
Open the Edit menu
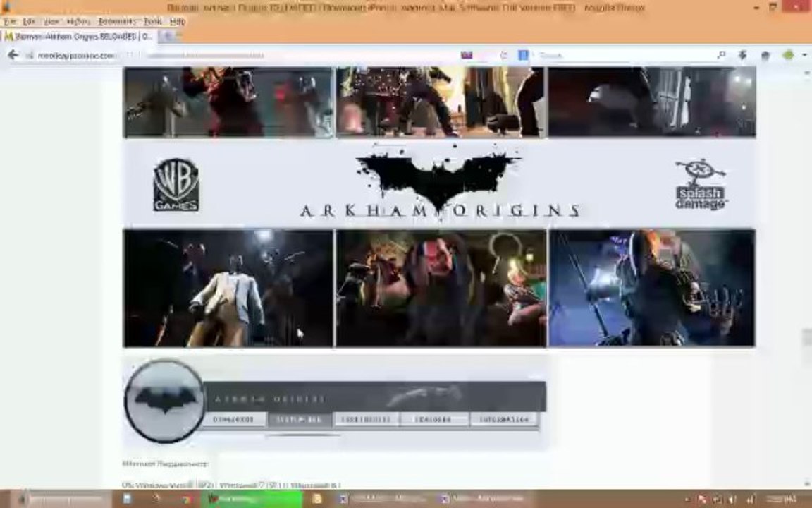(29, 22)
